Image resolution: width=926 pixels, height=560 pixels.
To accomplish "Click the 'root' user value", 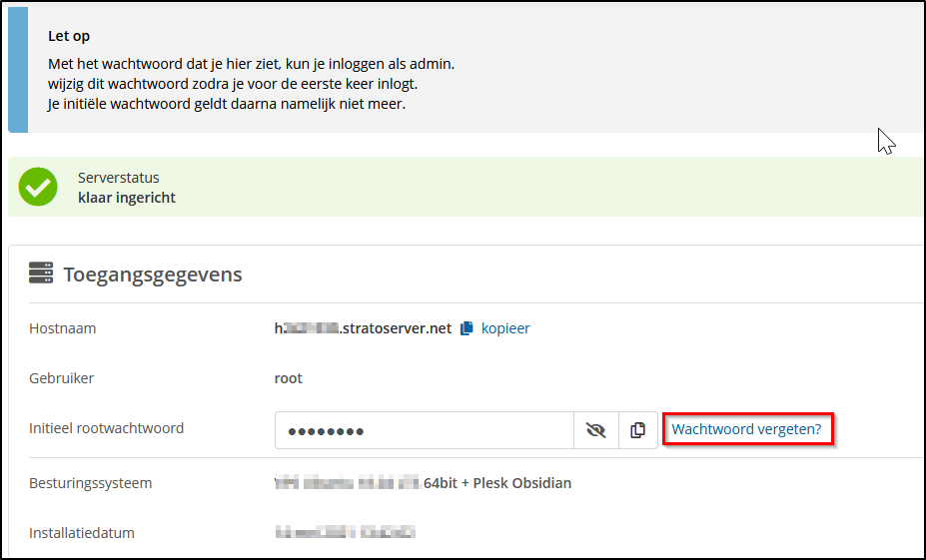I will point(289,378).
